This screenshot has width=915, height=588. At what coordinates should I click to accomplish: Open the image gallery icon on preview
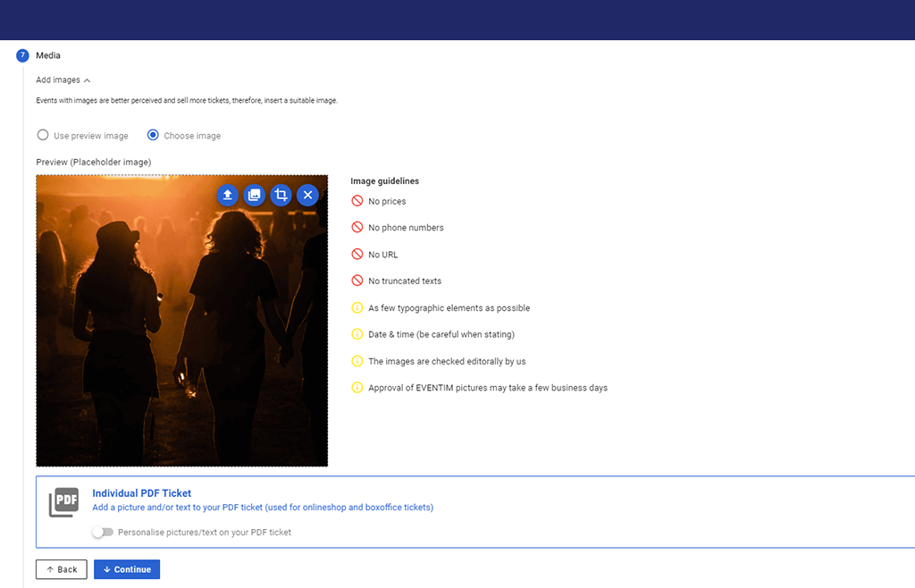coord(255,195)
